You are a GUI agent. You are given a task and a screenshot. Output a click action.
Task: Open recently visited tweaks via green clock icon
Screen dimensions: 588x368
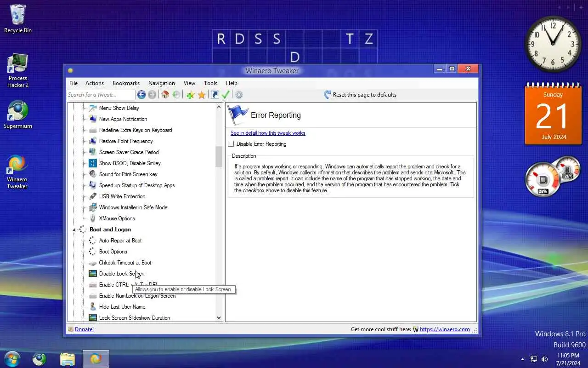pos(176,95)
